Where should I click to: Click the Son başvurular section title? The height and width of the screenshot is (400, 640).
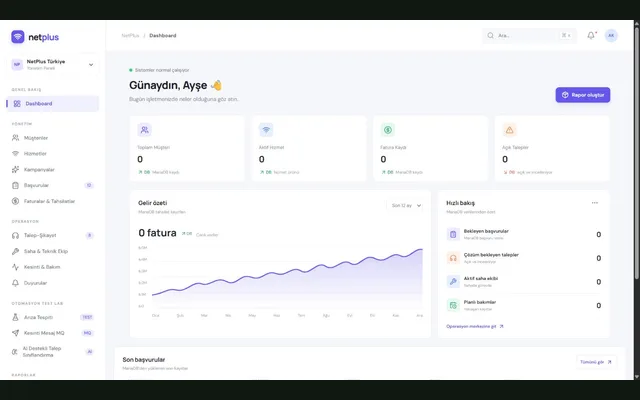click(x=144, y=360)
